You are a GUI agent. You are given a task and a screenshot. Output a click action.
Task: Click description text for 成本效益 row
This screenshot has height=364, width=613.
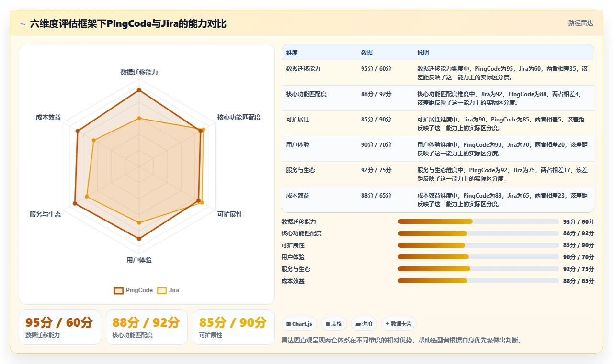coord(502,199)
